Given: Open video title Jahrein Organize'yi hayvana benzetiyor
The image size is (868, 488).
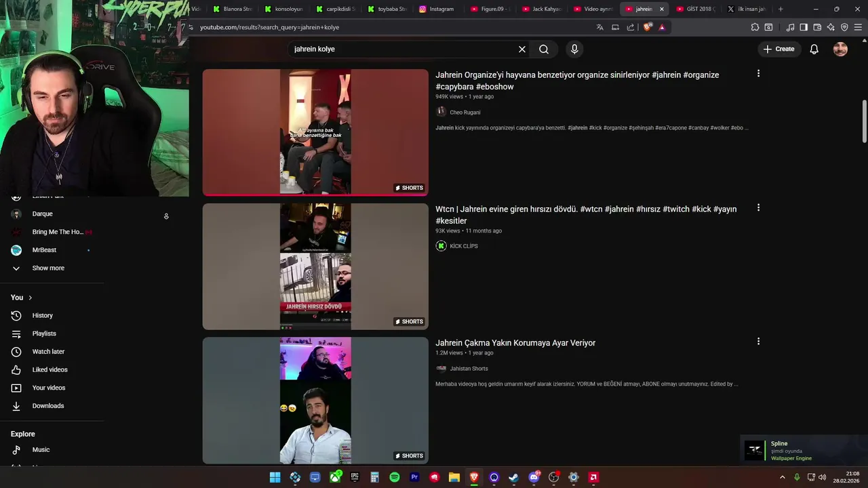Looking at the screenshot, I should pos(577,81).
